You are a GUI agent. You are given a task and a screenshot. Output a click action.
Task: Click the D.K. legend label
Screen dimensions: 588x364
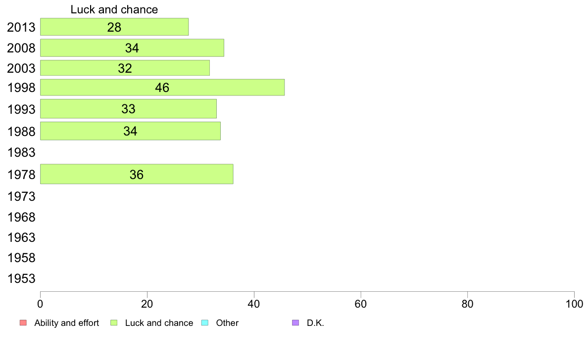315,323
